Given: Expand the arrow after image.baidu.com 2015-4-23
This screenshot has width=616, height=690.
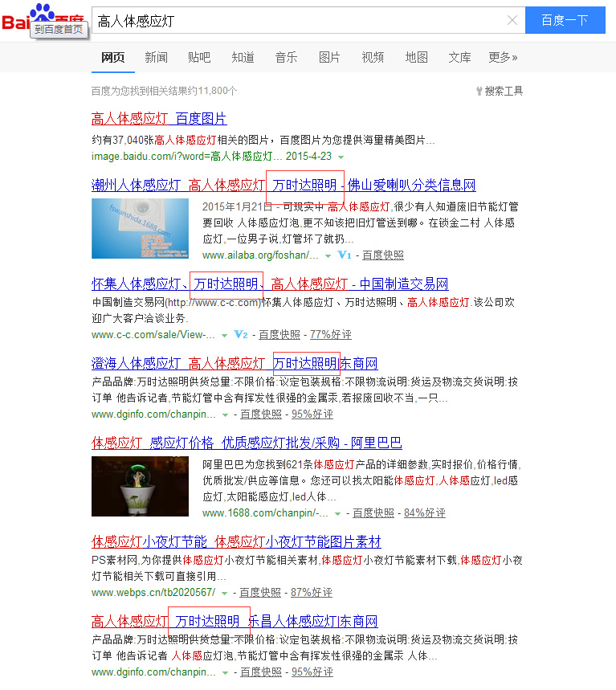Looking at the screenshot, I should (x=341, y=157).
